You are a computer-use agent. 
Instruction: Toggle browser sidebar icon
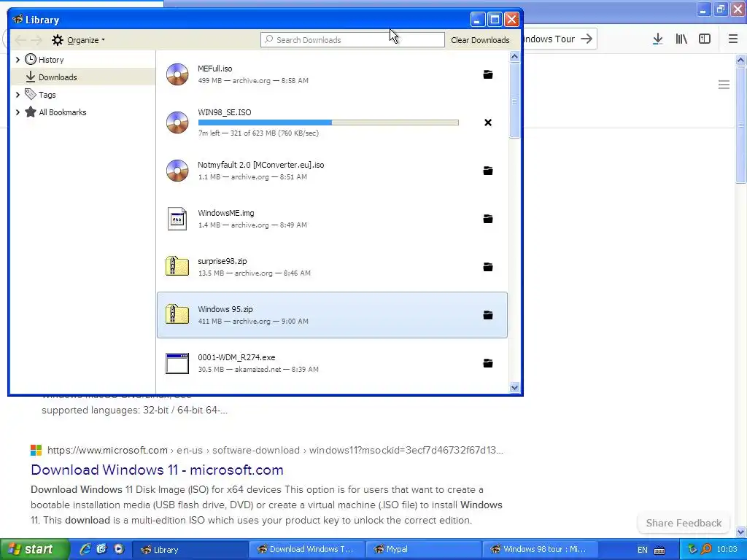pyautogui.click(x=705, y=39)
